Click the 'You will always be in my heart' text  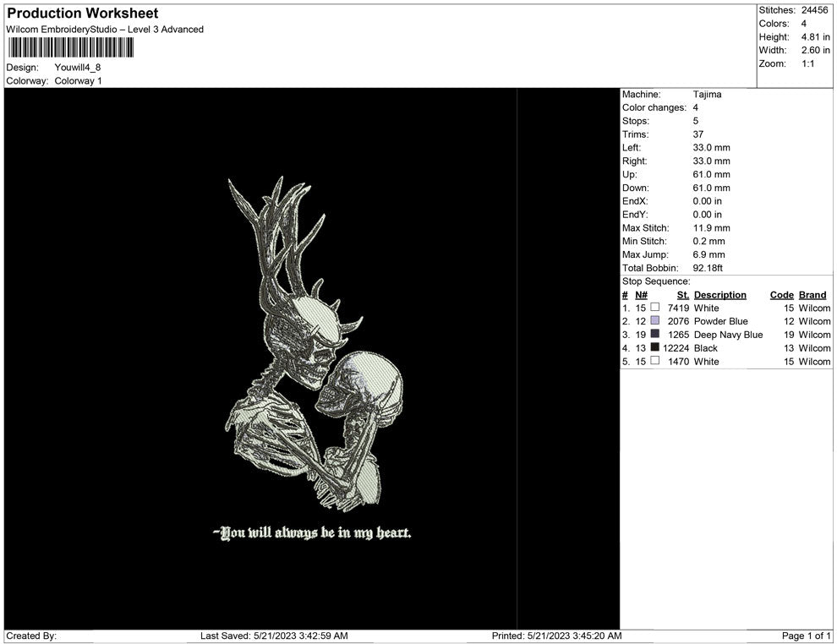(x=312, y=533)
